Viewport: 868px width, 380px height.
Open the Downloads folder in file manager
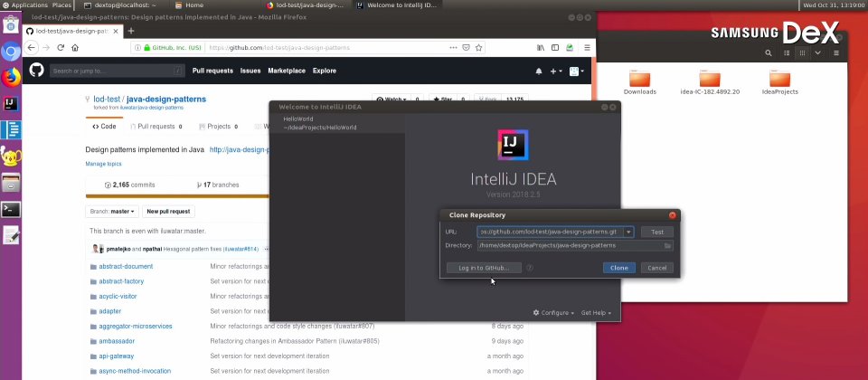640,83
